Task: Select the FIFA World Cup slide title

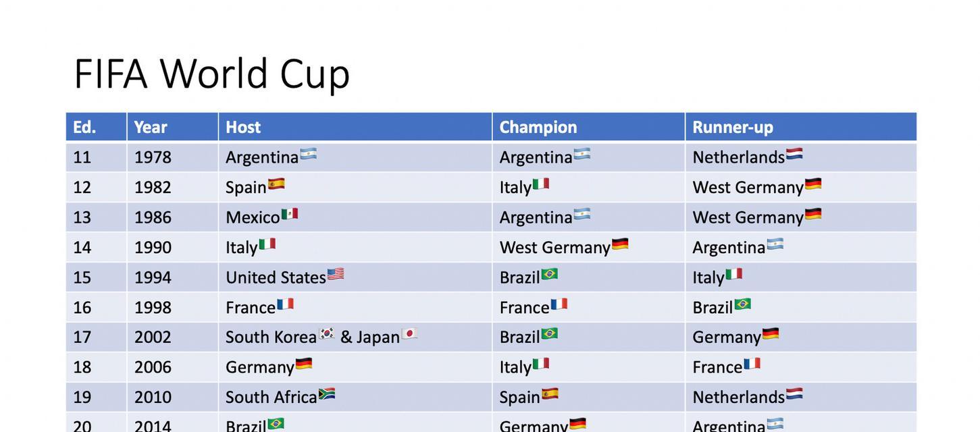Action: [x=211, y=73]
